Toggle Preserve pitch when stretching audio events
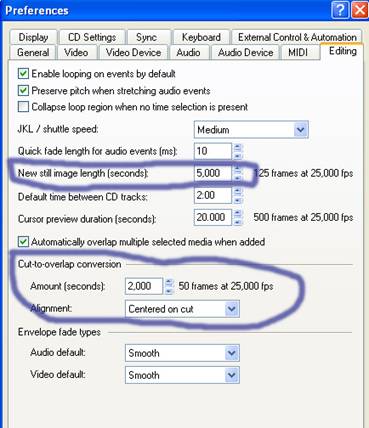 point(23,90)
